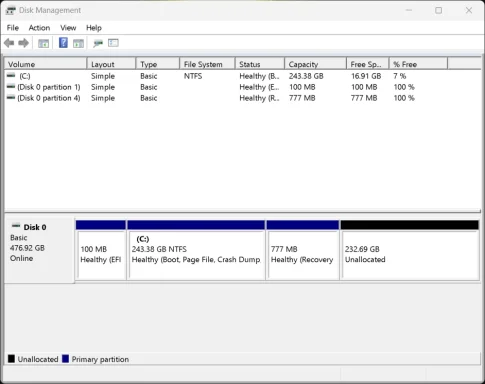Click the 476.92 GB size under Disk 0
This screenshot has width=485, height=384.
point(27,248)
